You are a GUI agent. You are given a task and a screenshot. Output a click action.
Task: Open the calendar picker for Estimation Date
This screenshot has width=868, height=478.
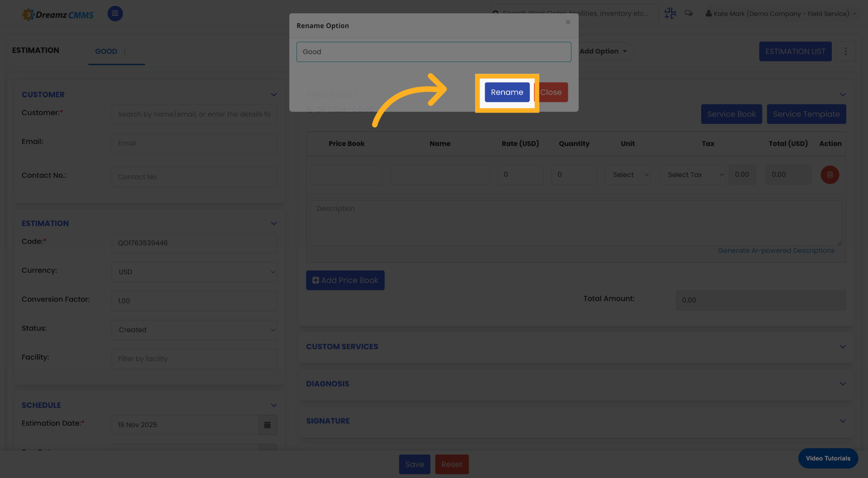pyautogui.click(x=267, y=425)
